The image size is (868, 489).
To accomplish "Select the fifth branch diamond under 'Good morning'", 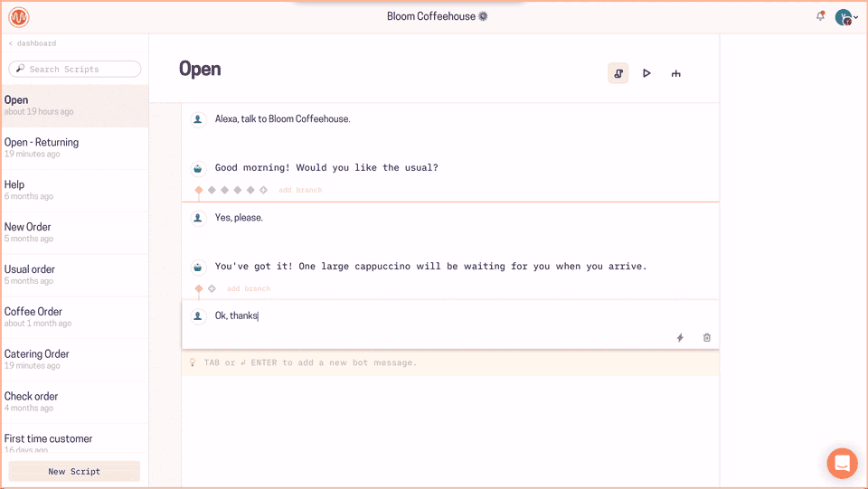I will click(x=250, y=190).
